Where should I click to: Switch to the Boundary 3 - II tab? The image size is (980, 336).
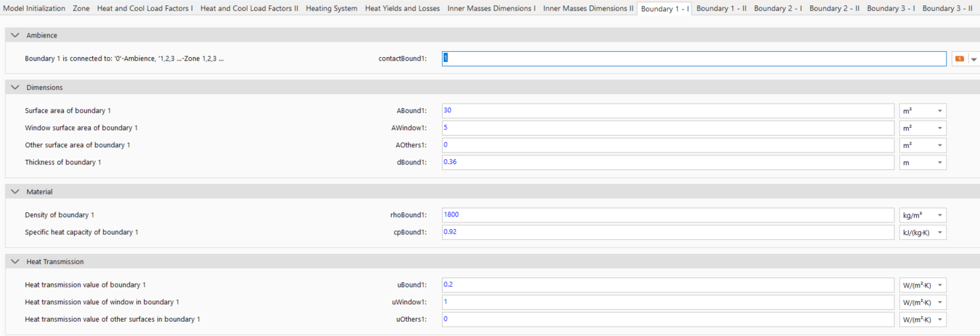pyautogui.click(x=948, y=9)
